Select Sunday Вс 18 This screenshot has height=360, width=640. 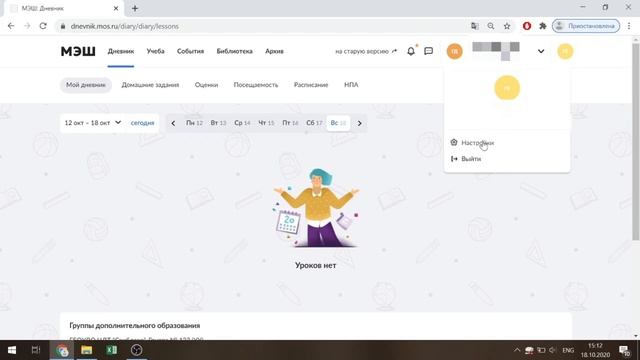pos(338,123)
